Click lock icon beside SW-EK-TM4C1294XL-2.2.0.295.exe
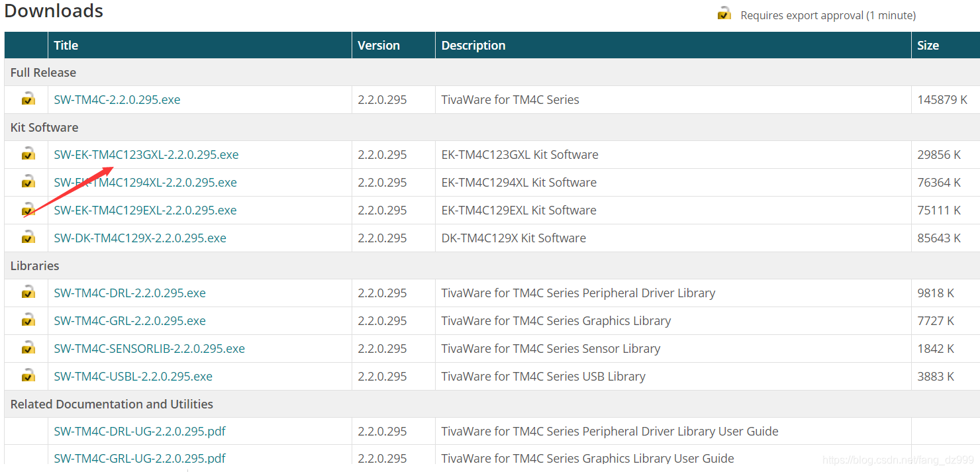Screen dimensions: 980x472 (x=28, y=182)
